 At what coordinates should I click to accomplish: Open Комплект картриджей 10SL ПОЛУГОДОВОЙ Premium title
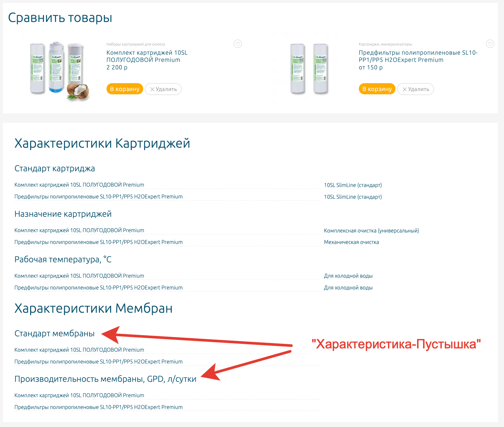147,56
